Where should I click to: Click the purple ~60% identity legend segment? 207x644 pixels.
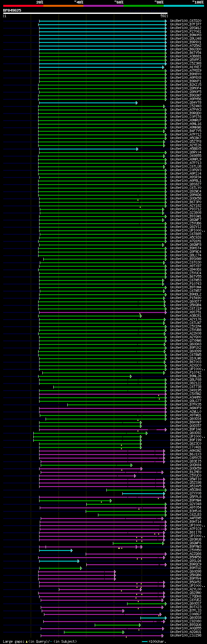[x=103, y=6]
